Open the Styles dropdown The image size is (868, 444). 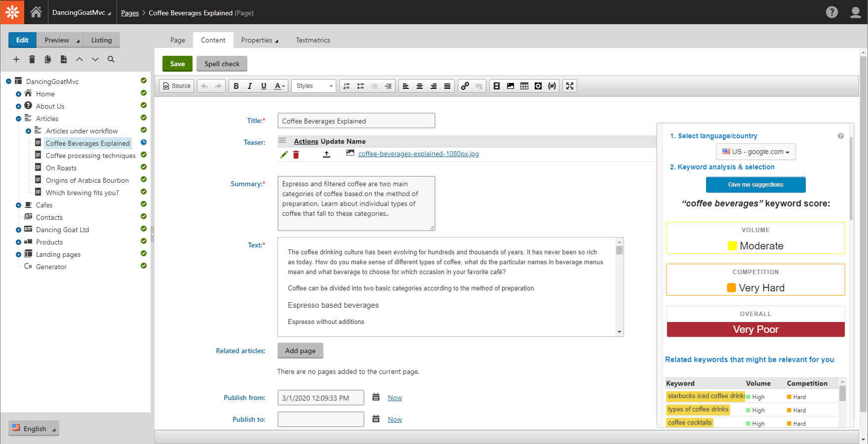click(x=314, y=86)
